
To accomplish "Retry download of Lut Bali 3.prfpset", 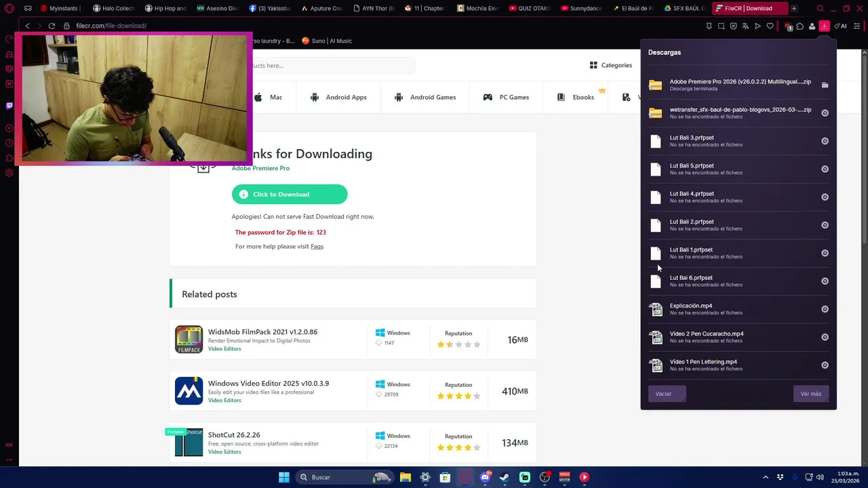I will click(x=825, y=141).
